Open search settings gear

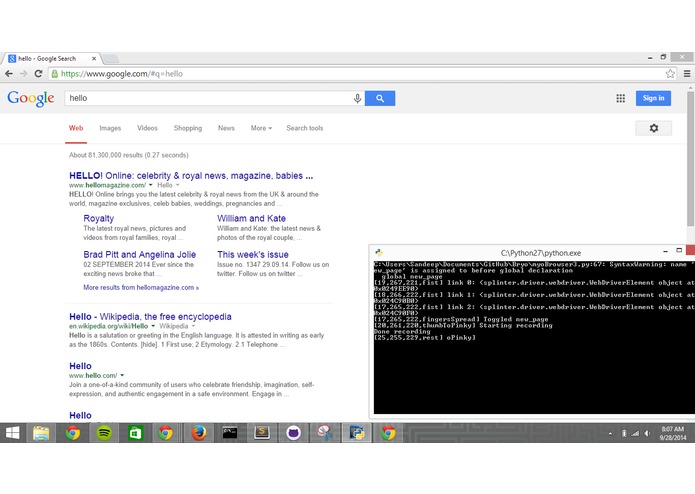coord(654,128)
